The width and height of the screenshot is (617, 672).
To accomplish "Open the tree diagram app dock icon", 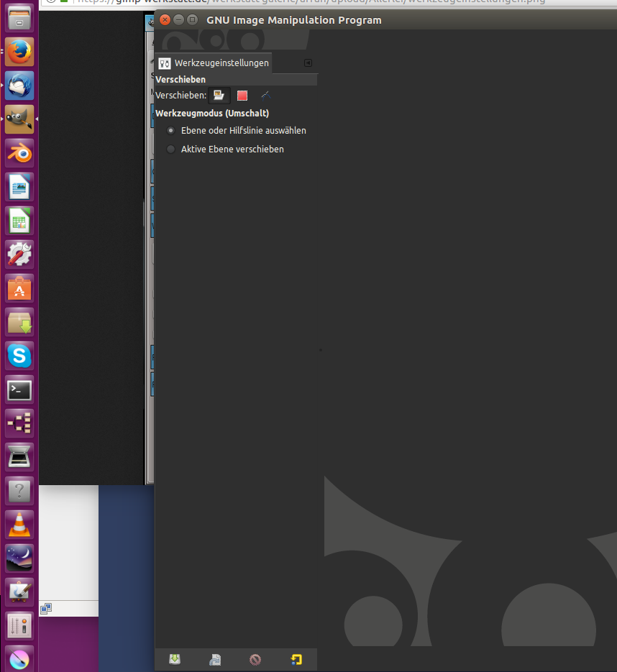I will 19,423.
